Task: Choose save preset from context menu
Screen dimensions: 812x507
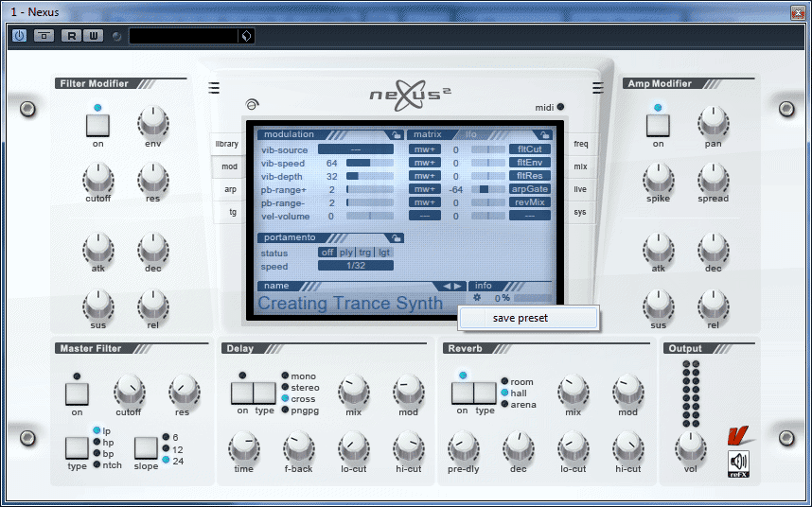Action: pyautogui.click(x=528, y=318)
